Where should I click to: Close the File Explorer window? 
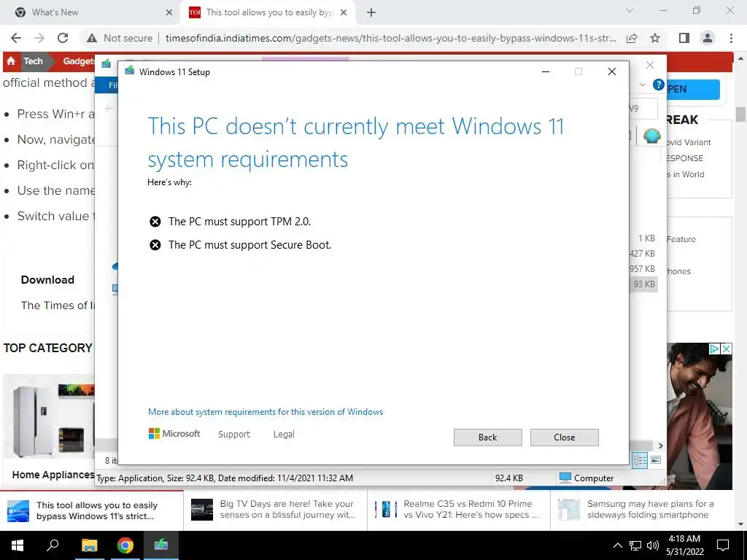coord(650,65)
